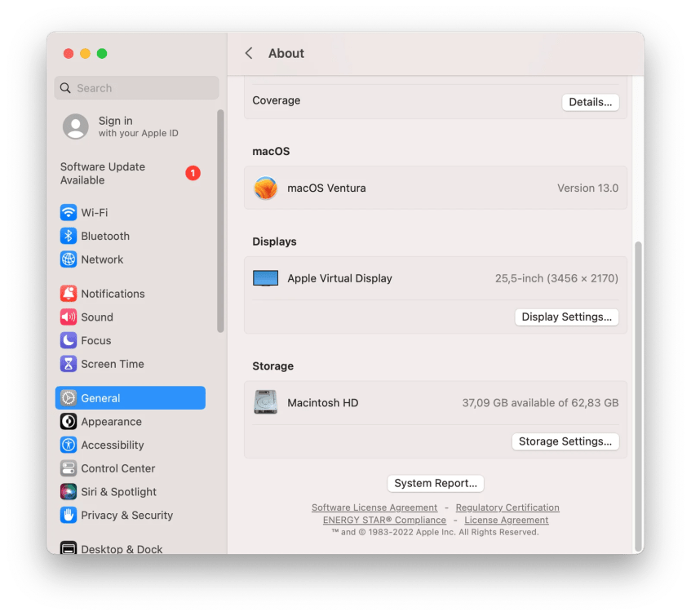Open Siri & Spotlight pane

pyautogui.click(x=118, y=492)
